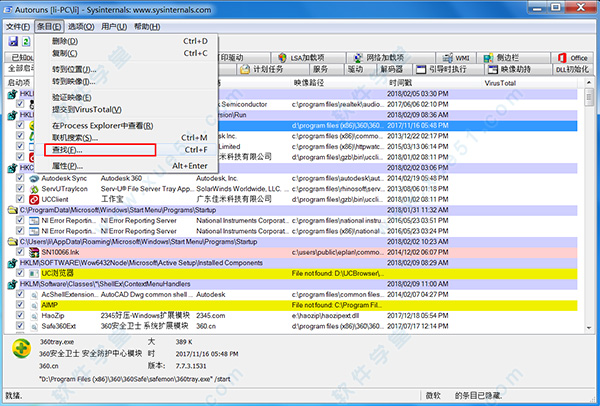The width and height of the screenshot is (600, 406).
Task: Uncheck the AIMP entry
Action: click(20, 305)
